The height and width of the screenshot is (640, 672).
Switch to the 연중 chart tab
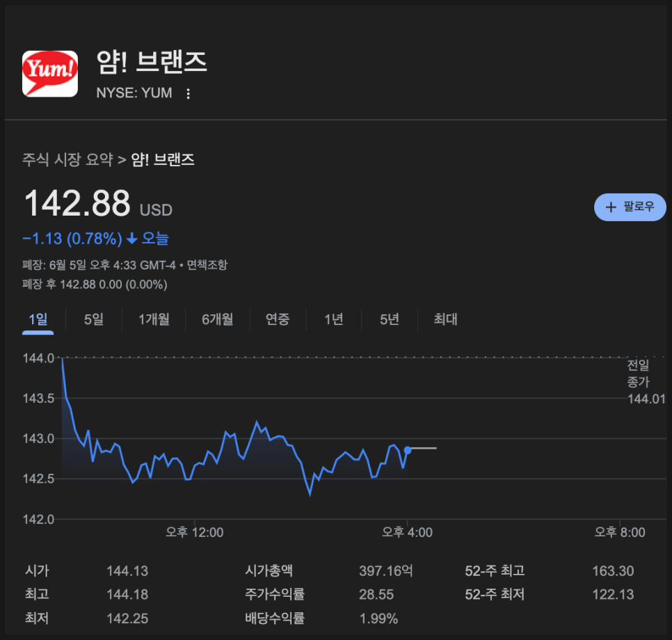pos(278,319)
